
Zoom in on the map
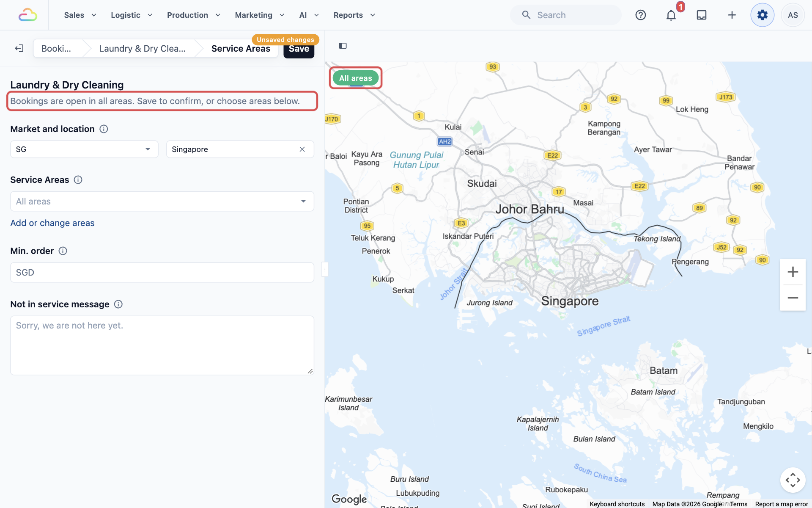(x=793, y=272)
